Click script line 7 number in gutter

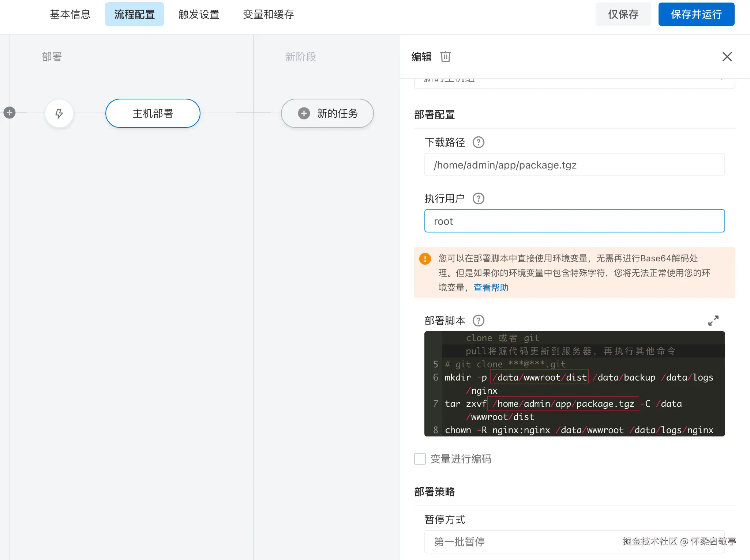pyautogui.click(x=435, y=404)
